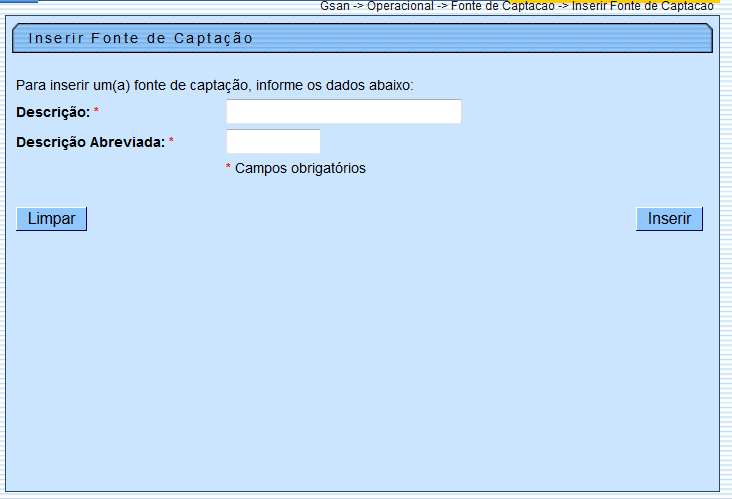Open Operacional in the breadcrumb trail
732x499 pixels.
[x=400, y=6]
